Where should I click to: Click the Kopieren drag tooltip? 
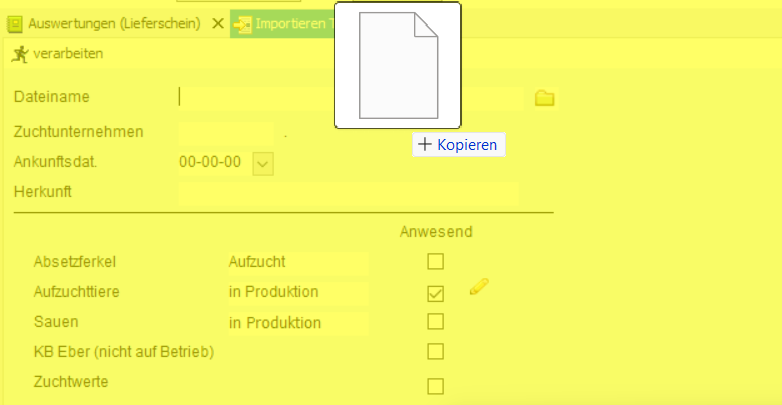459,145
